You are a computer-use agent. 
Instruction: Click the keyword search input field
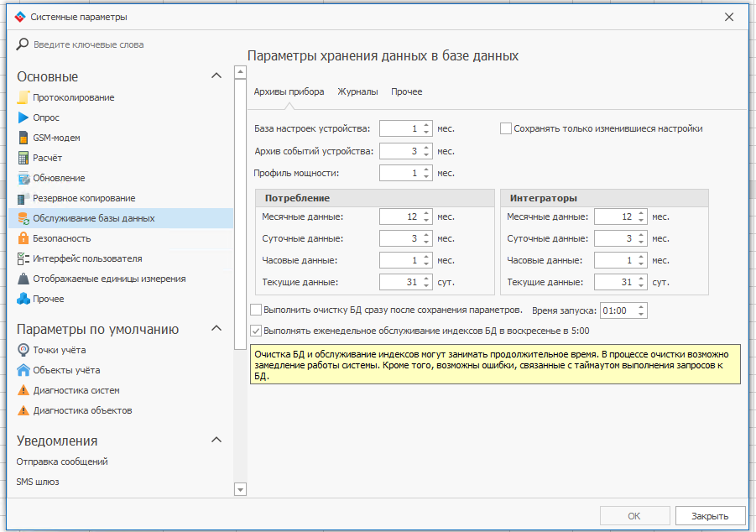pyautogui.click(x=126, y=44)
